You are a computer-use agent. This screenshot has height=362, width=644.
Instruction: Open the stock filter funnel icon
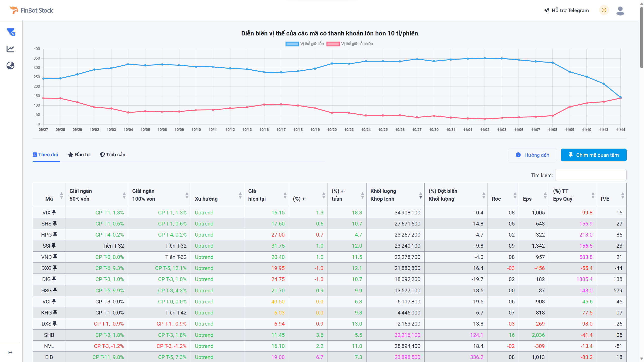click(x=11, y=32)
